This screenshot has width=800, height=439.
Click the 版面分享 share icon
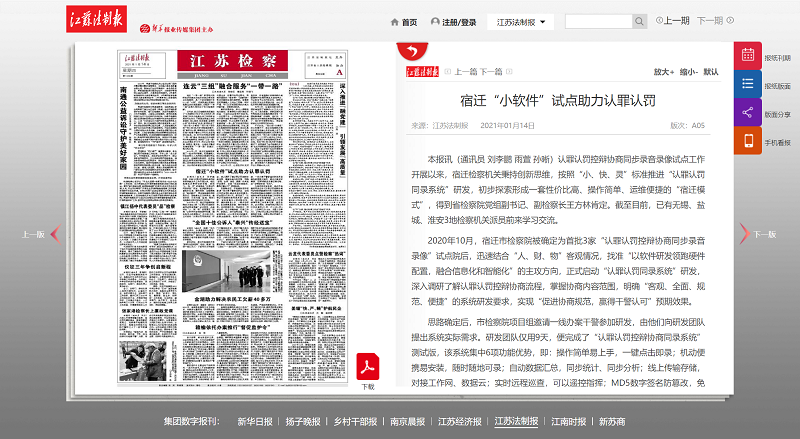(748, 112)
